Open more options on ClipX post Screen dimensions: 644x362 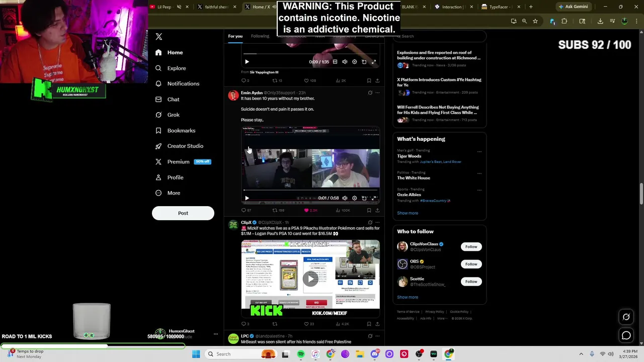pos(377,222)
